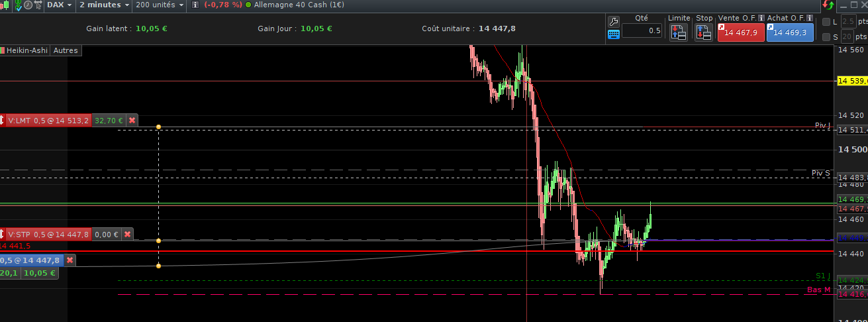Close the 0,5 @ 14 447,8 position
Viewport: 868px width, 322px height.
coord(70,260)
